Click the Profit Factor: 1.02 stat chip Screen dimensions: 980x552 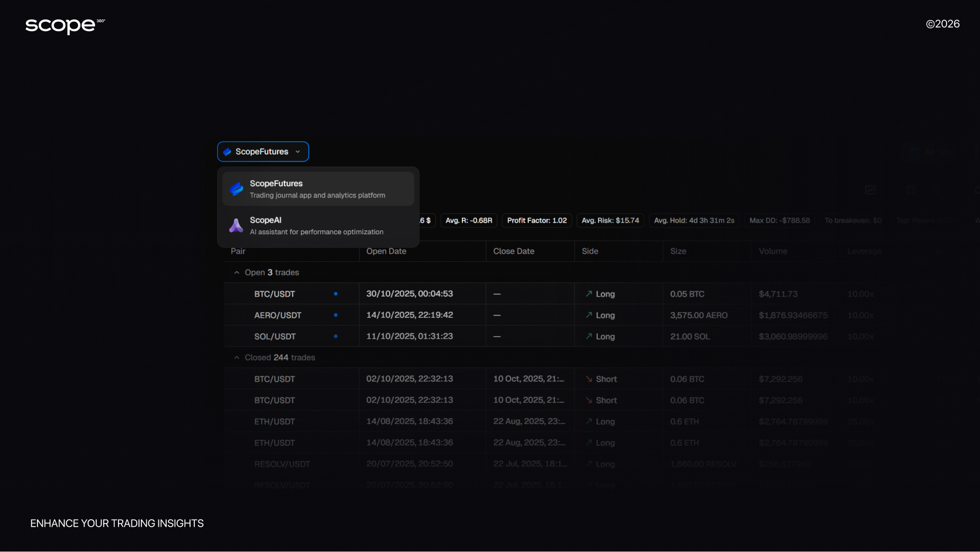point(537,221)
